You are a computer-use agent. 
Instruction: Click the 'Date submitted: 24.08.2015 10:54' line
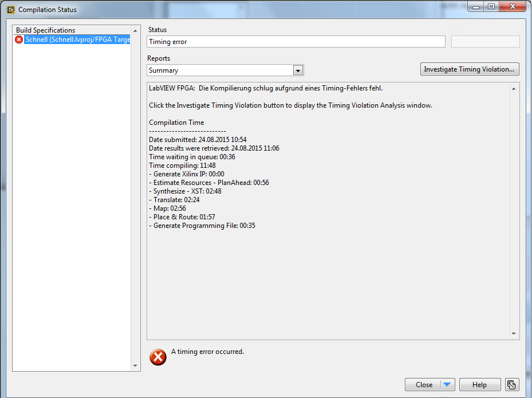tap(198, 140)
